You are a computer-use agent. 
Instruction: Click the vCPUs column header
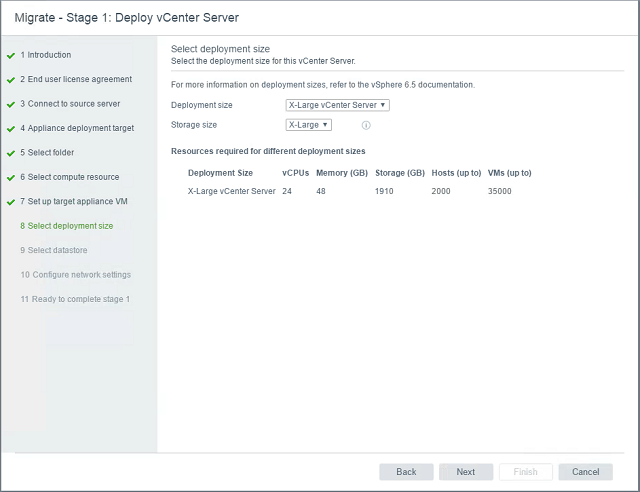tap(296, 173)
